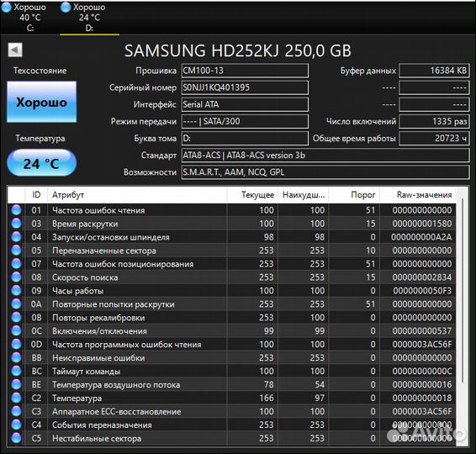Click status orb of attribute 08
Image resolution: width=476 pixels, height=454 pixels.
(16, 277)
